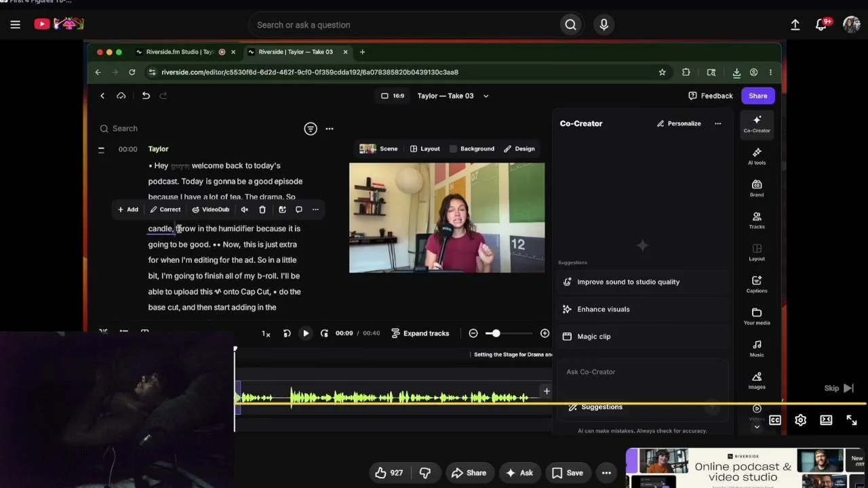Screen dimensions: 868x488
Task: Reload the Riverside page in the browser
Action: pyautogui.click(x=132, y=72)
